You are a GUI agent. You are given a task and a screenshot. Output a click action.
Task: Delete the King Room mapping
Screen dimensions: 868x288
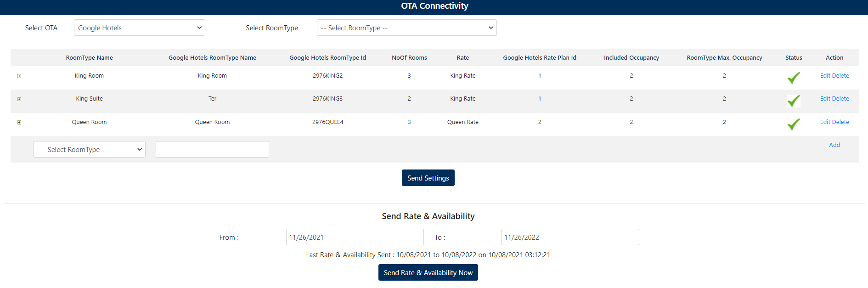(x=840, y=76)
